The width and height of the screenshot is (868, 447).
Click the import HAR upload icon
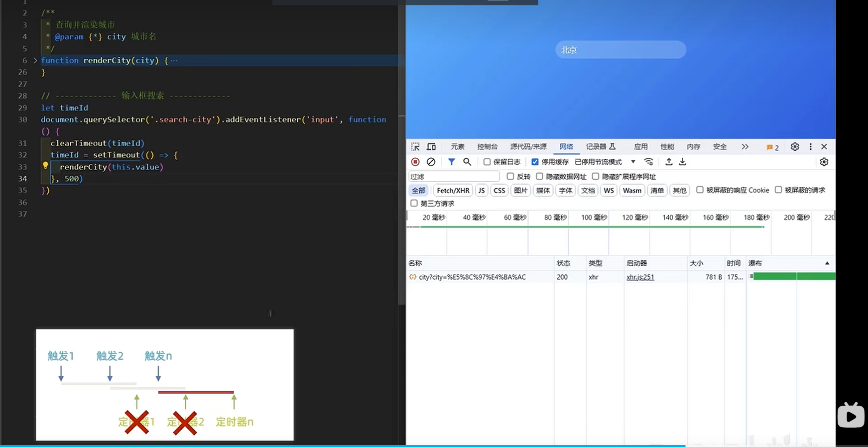tap(669, 162)
